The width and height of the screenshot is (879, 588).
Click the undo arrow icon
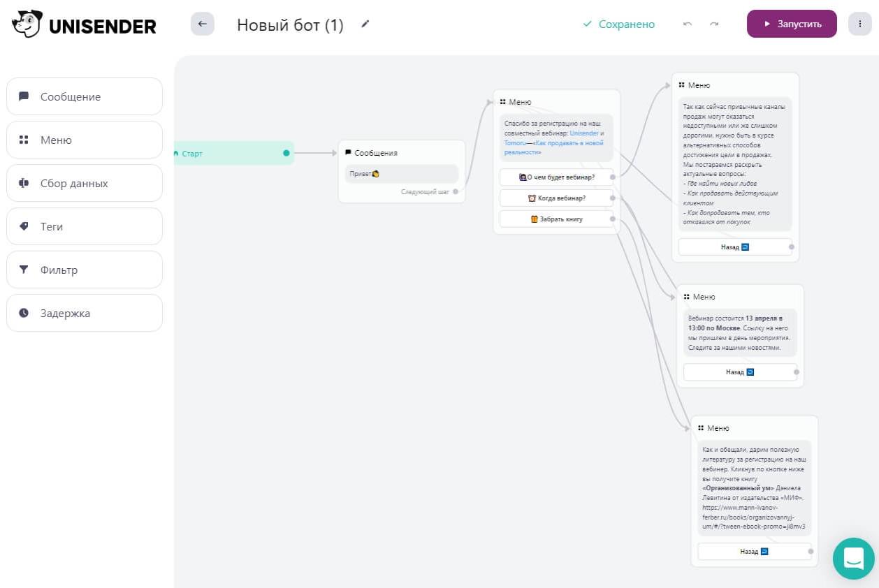[688, 24]
